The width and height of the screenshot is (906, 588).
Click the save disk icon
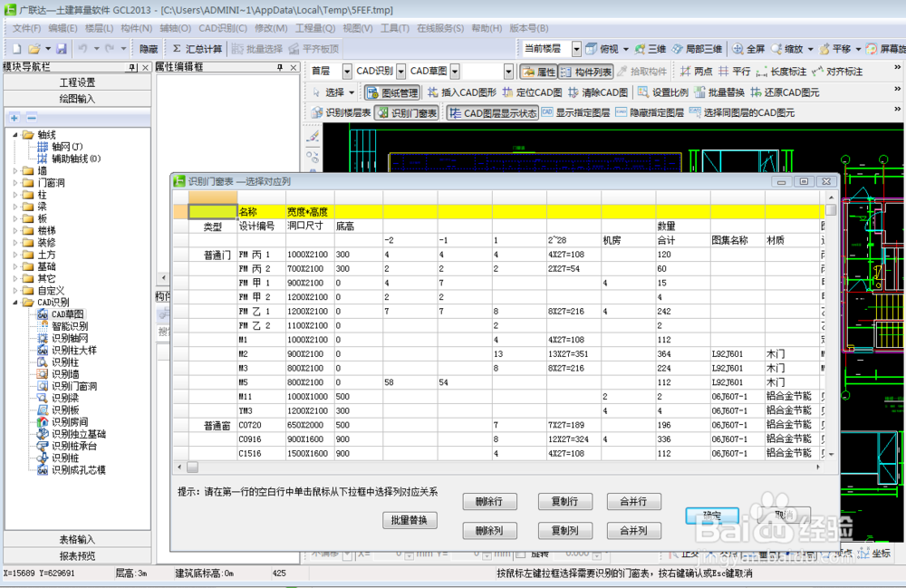[62, 49]
